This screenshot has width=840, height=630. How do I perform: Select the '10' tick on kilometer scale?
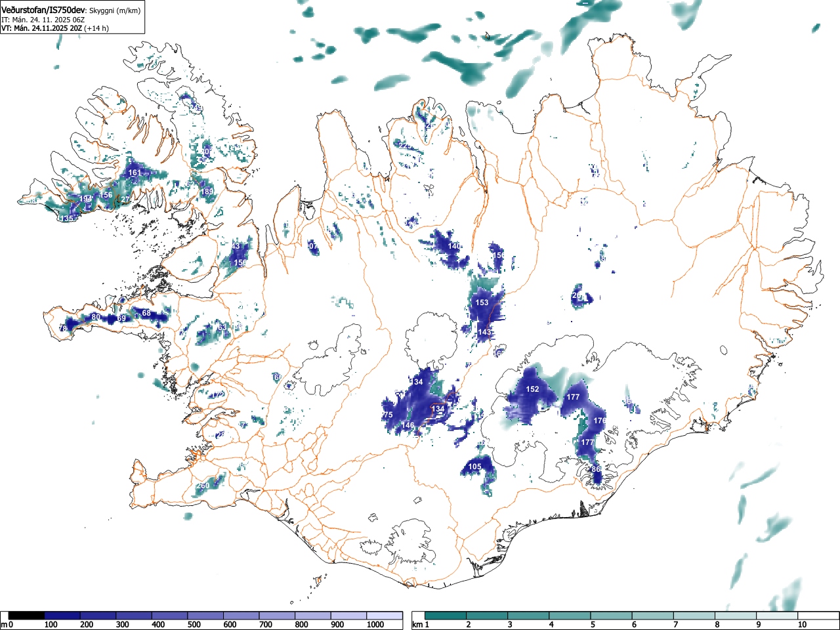click(x=802, y=625)
